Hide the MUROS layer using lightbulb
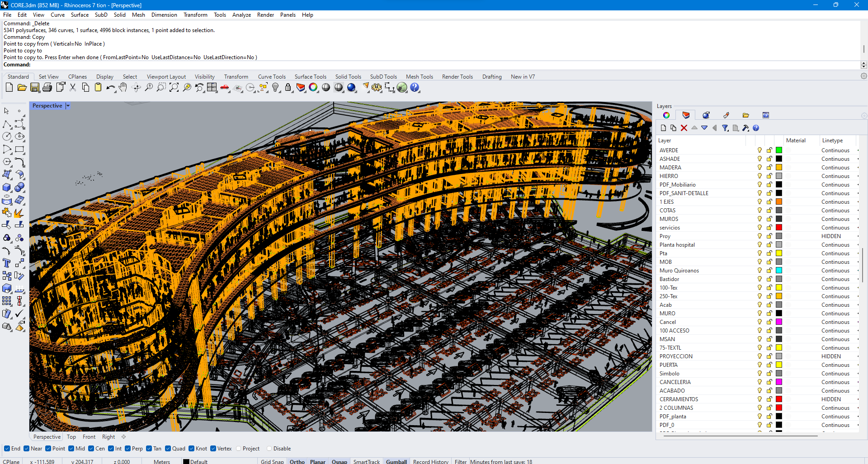868x464 pixels. pos(759,219)
